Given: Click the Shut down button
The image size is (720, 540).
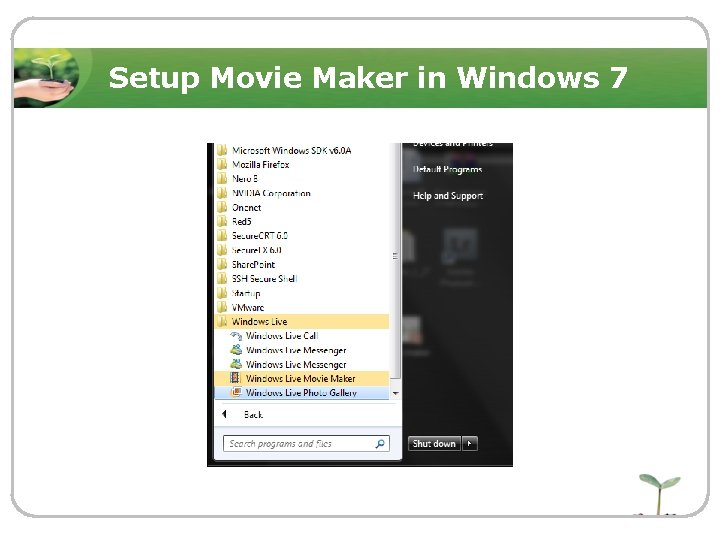Looking at the screenshot, I should tap(434, 444).
